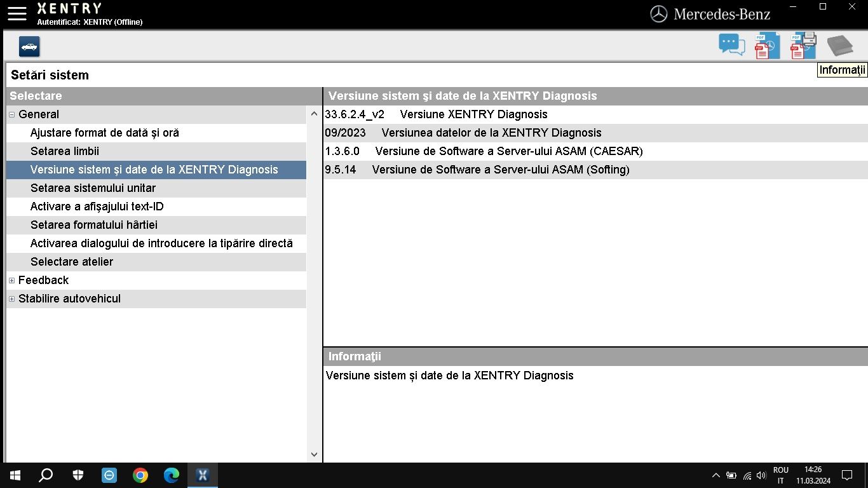Click the 9.5.14 ASAM (Softing) row
868x488 pixels.
[595, 170]
